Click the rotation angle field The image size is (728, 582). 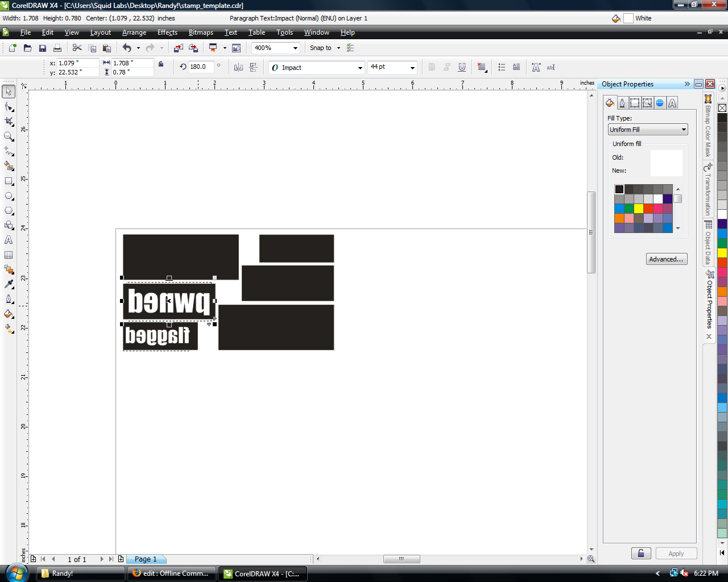point(201,67)
